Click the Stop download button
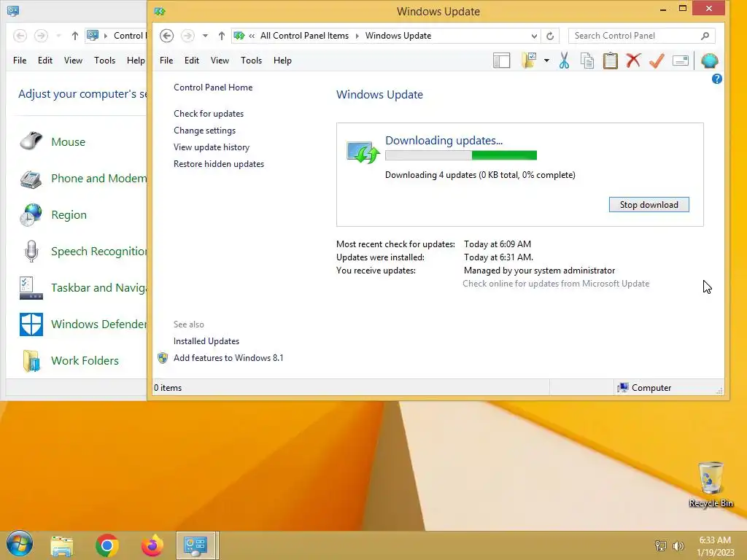This screenshot has width=747, height=560. 649,205
